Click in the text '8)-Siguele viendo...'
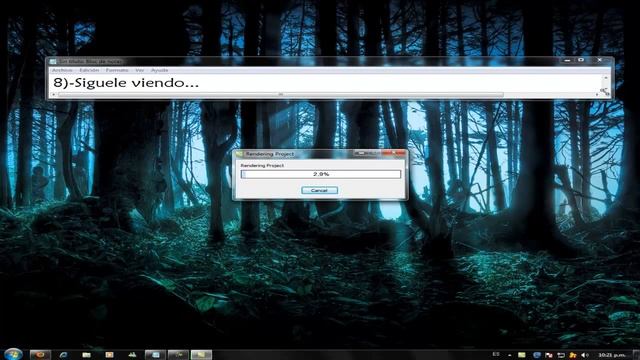The height and width of the screenshot is (360, 640). click(x=126, y=83)
